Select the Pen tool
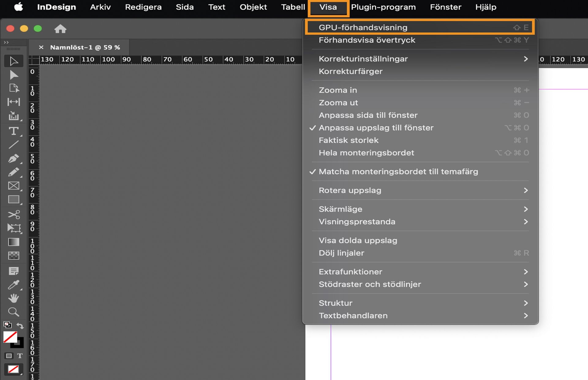This screenshot has height=380, width=588. 13,158
